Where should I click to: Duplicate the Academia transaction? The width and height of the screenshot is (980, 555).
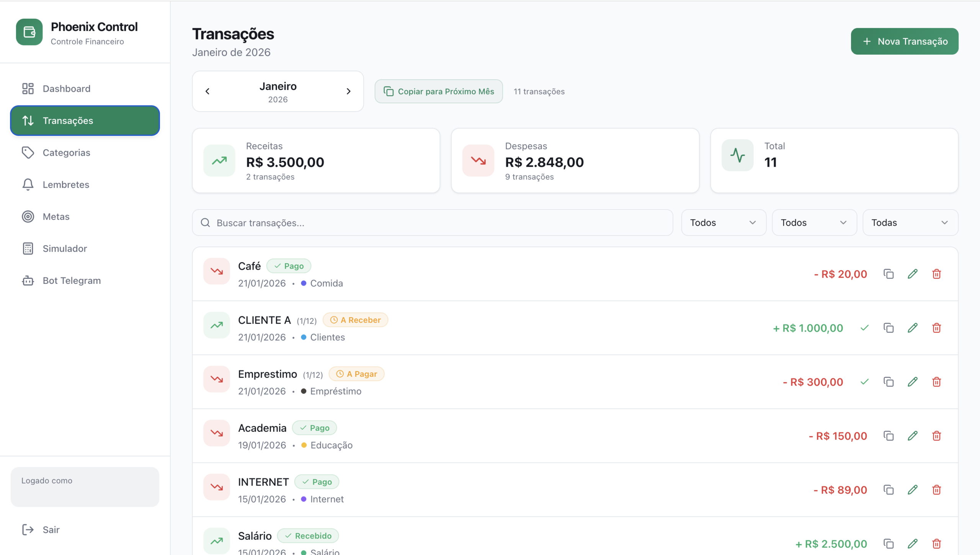[x=889, y=436]
